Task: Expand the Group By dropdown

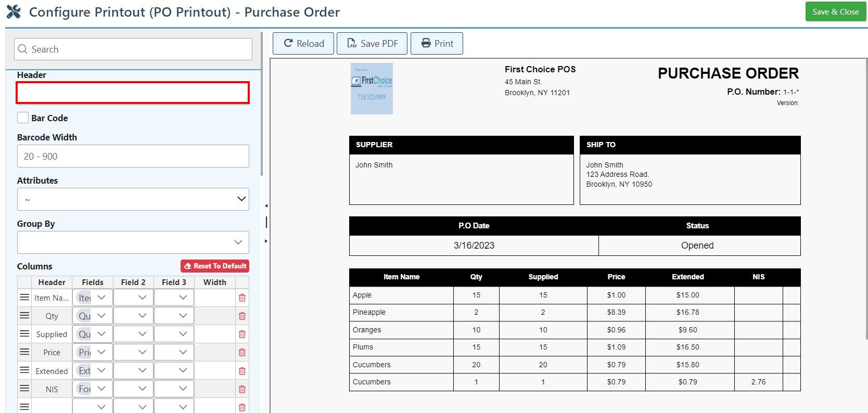Action: pos(133,242)
